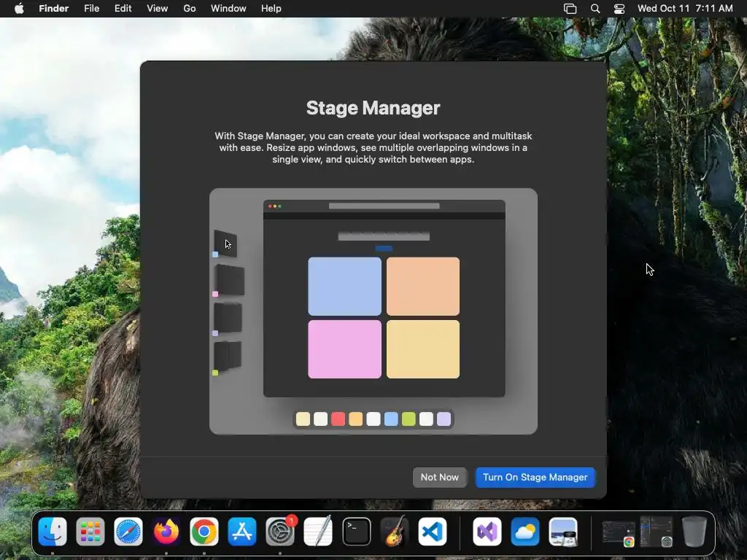Open the Apple menu
The width and height of the screenshot is (747, 560).
coord(19,9)
